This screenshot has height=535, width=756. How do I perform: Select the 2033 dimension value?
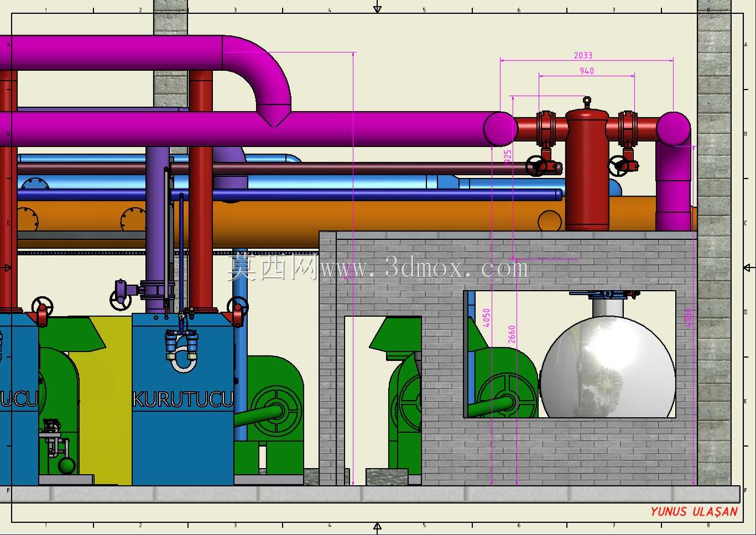tap(583, 55)
